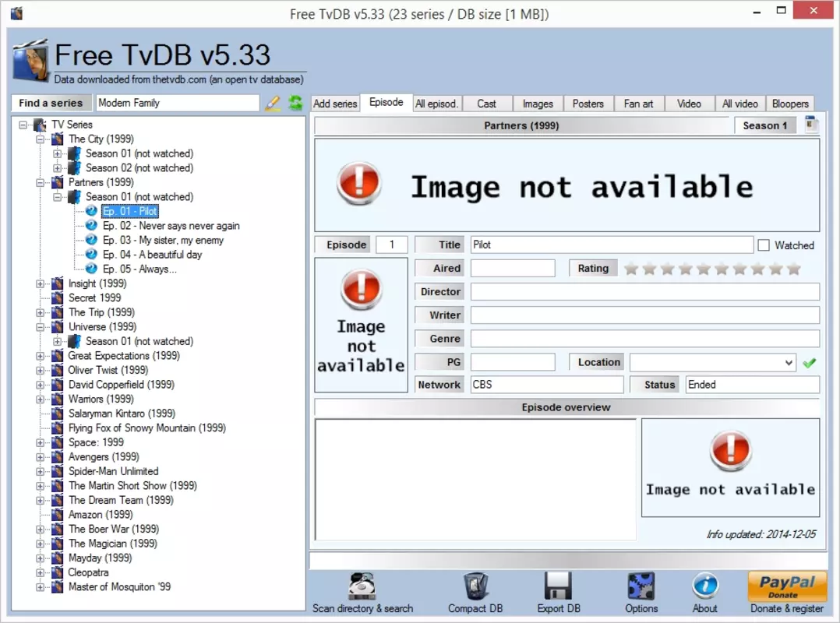Open the Fan art tab
Screen dimensions: 840x623
click(638, 104)
